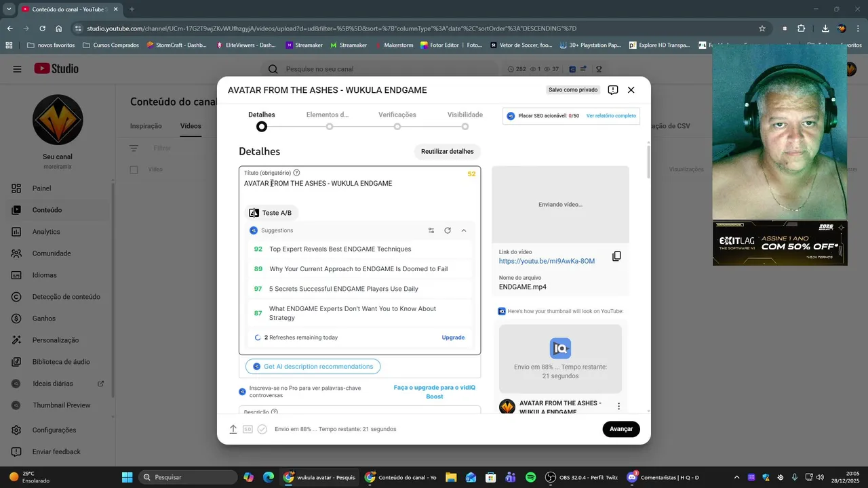Open Configurações in the sidebar
Viewport: 868px width, 488px height.
[58, 430]
